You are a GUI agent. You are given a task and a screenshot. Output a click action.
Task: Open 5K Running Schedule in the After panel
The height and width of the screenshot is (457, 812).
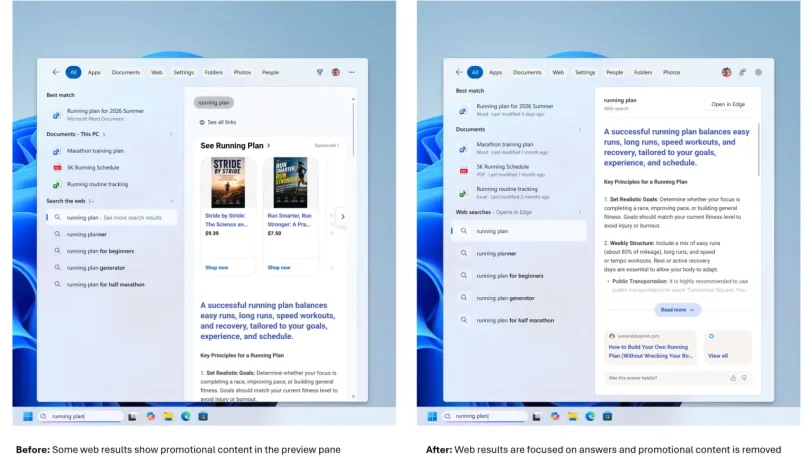tap(519, 170)
